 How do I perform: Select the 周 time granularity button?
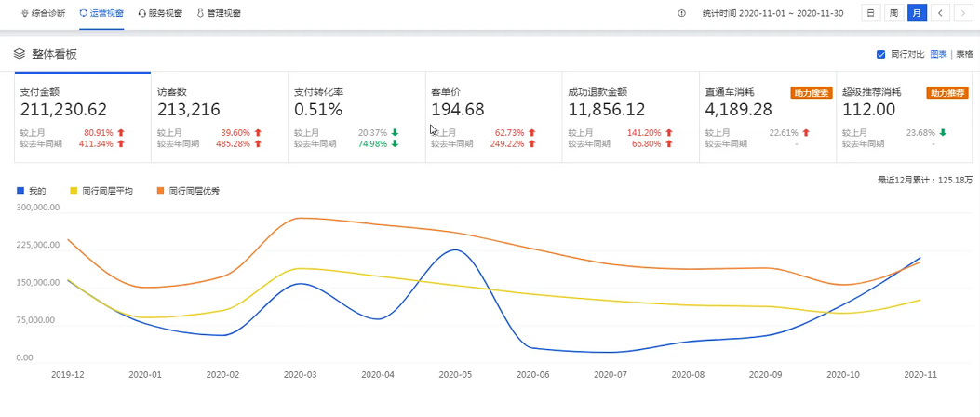coord(893,13)
